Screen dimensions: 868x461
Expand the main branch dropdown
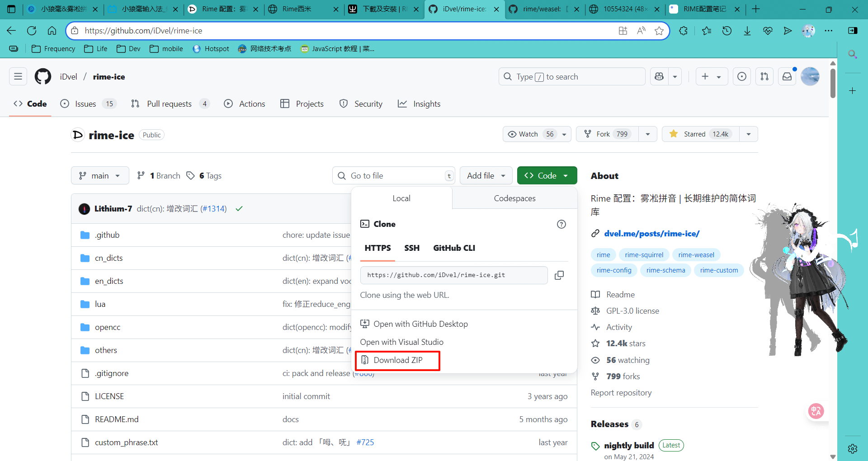100,176
